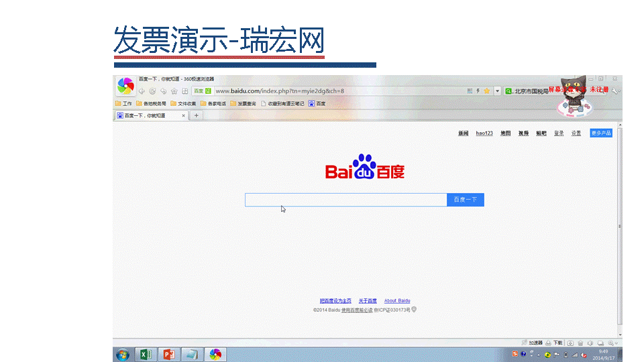Screen dimensions: 644x362
Task: Open a new tab with plus button
Action: point(197,116)
